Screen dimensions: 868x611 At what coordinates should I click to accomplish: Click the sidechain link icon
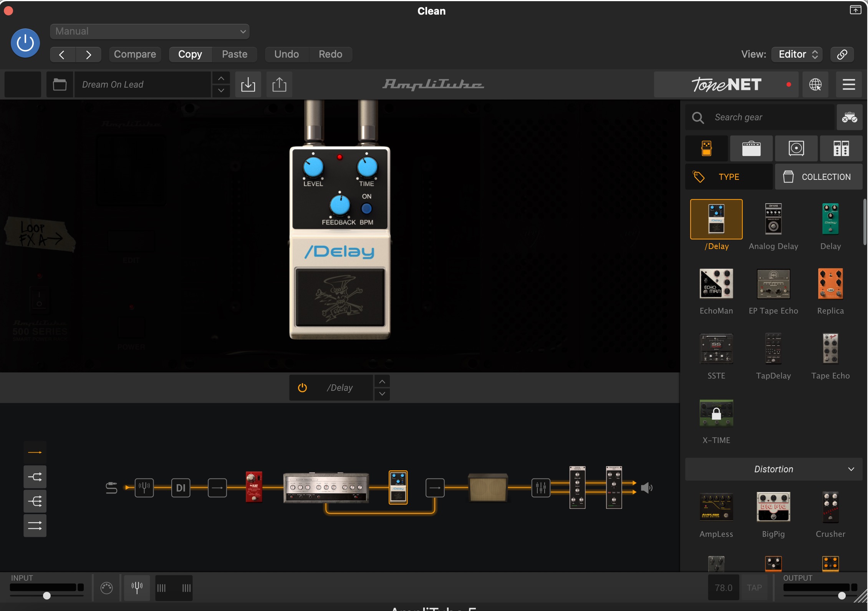click(x=842, y=54)
